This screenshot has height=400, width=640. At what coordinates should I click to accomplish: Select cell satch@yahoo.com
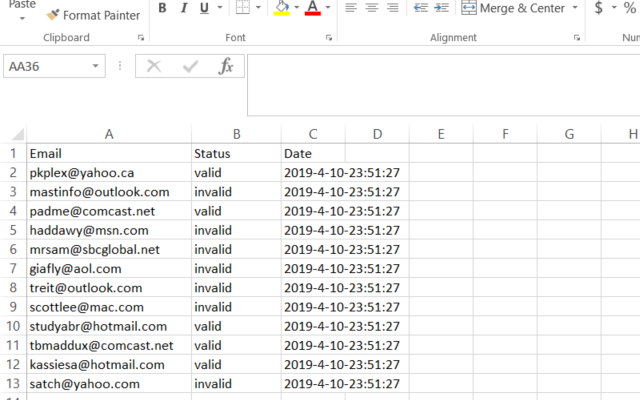pos(109,384)
